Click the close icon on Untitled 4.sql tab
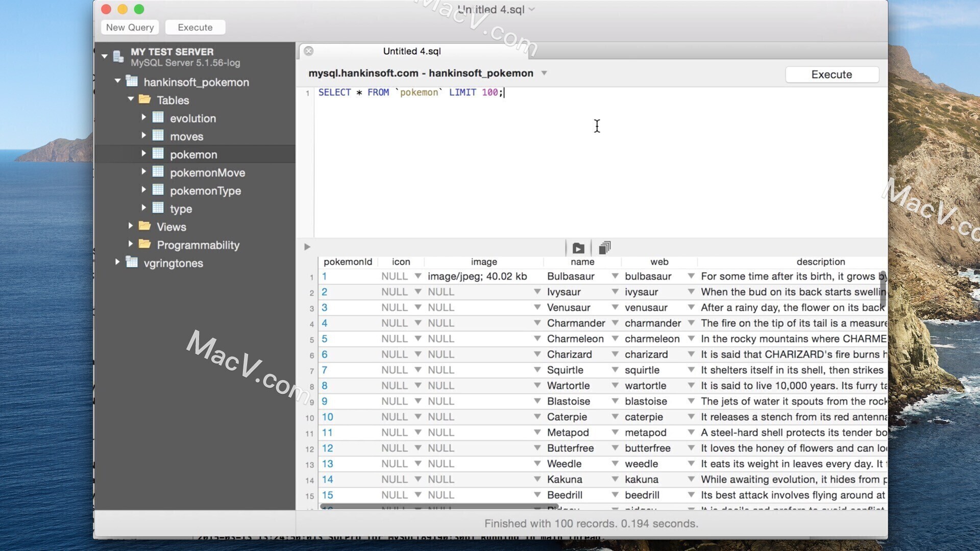980x551 pixels. [309, 51]
